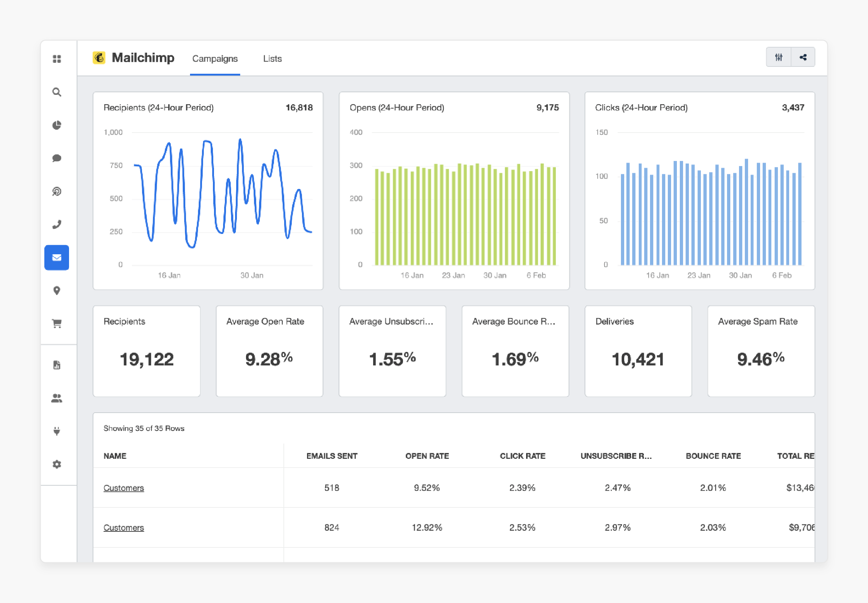868x603 pixels.
Task: Click the users people icon in sidebar
Action: tap(57, 398)
